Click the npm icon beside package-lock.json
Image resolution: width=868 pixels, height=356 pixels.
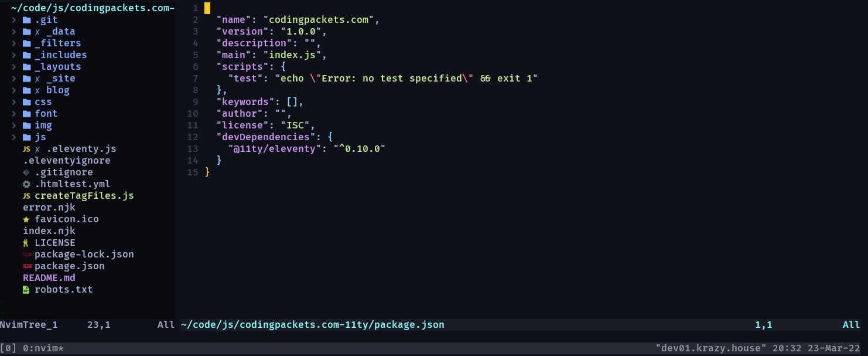click(x=26, y=255)
